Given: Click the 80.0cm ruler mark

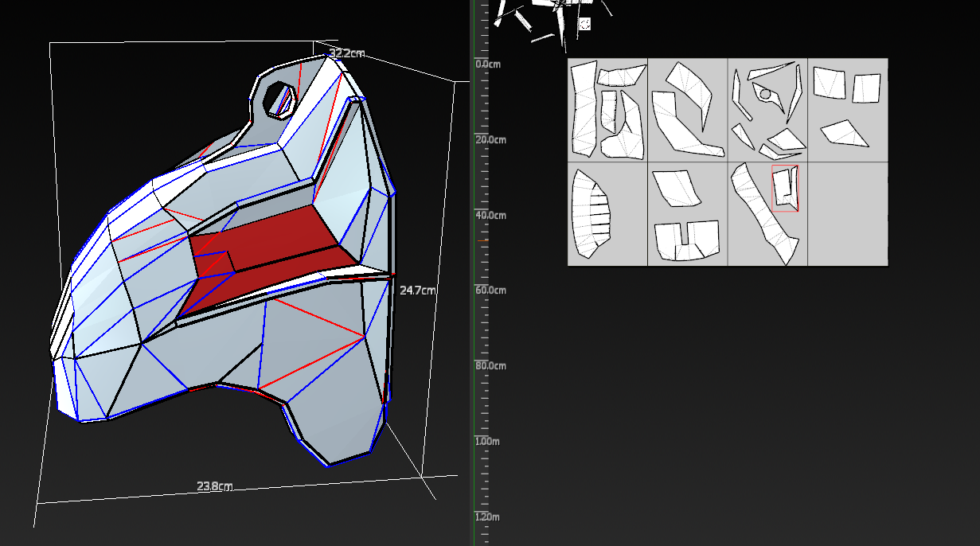Looking at the screenshot, I should point(490,366).
